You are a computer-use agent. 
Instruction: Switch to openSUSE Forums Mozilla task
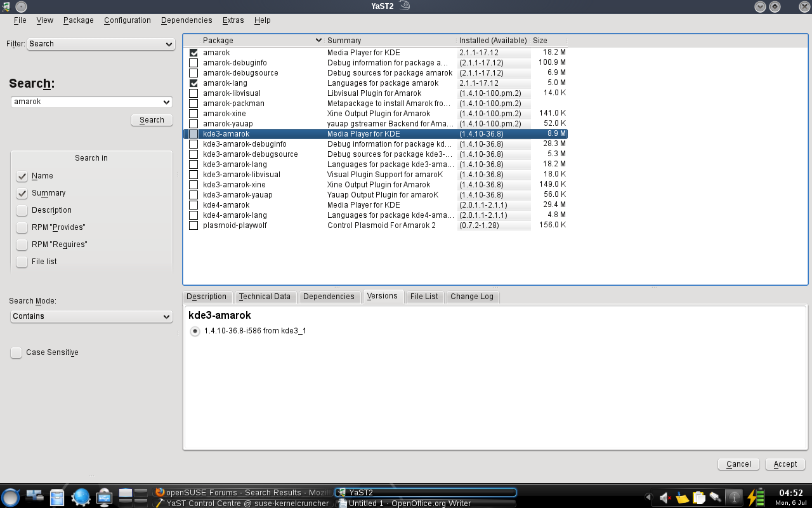244,492
